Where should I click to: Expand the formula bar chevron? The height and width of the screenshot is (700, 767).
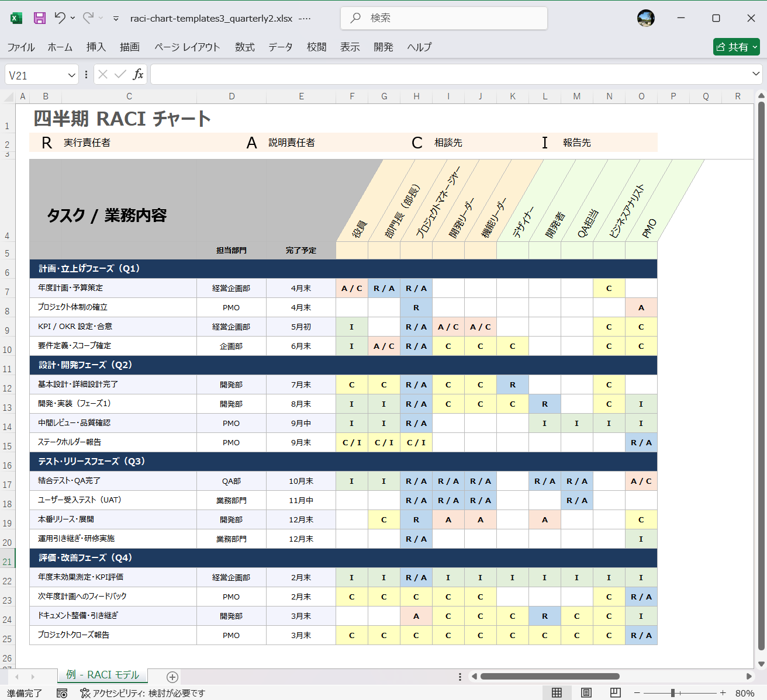pyautogui.click(x=756, y=74)
